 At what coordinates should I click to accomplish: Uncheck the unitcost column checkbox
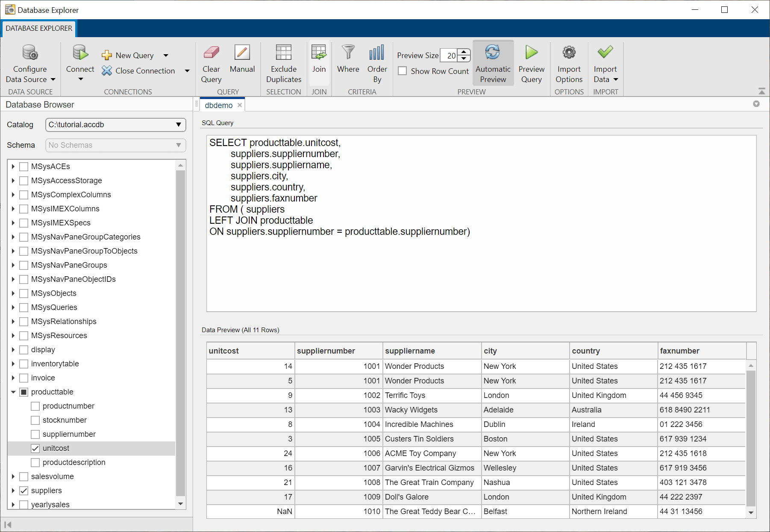(35, 448)
